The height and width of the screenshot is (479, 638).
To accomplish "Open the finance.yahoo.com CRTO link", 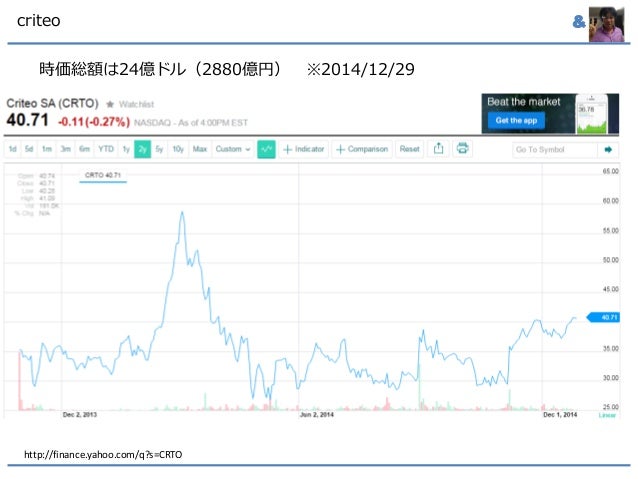I will [x=103, y=455].
